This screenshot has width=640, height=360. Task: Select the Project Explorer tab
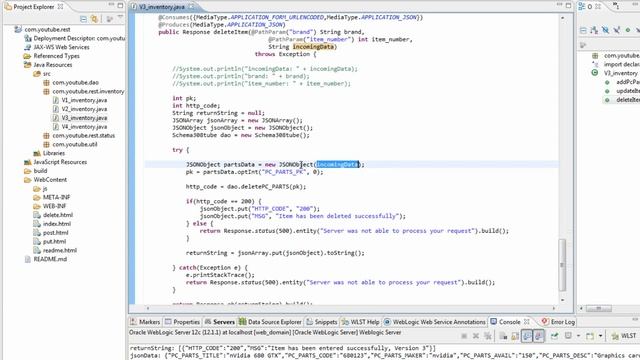(33, 7)
